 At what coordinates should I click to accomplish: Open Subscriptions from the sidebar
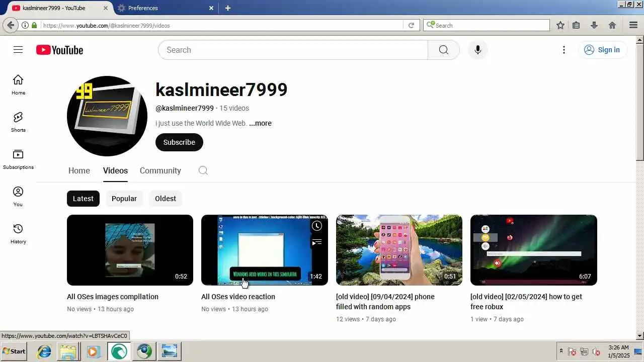[x=18, y=159]
